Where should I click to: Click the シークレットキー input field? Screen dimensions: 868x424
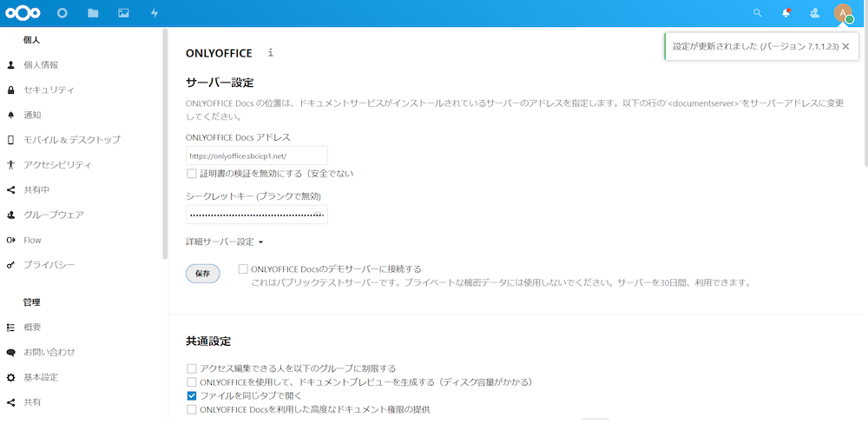click(x=257, y=215)
